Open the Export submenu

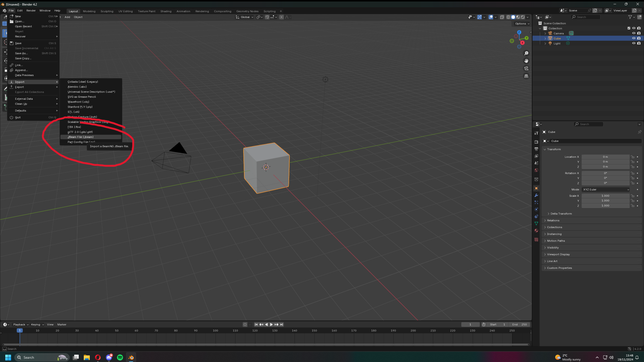click(x=33, y=87)
